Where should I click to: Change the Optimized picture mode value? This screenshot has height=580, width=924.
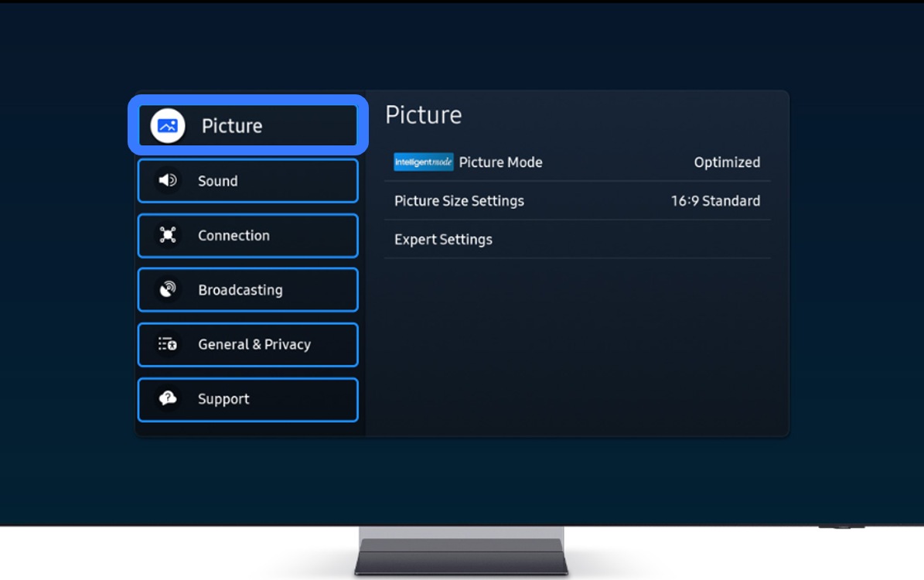point(726,162)
